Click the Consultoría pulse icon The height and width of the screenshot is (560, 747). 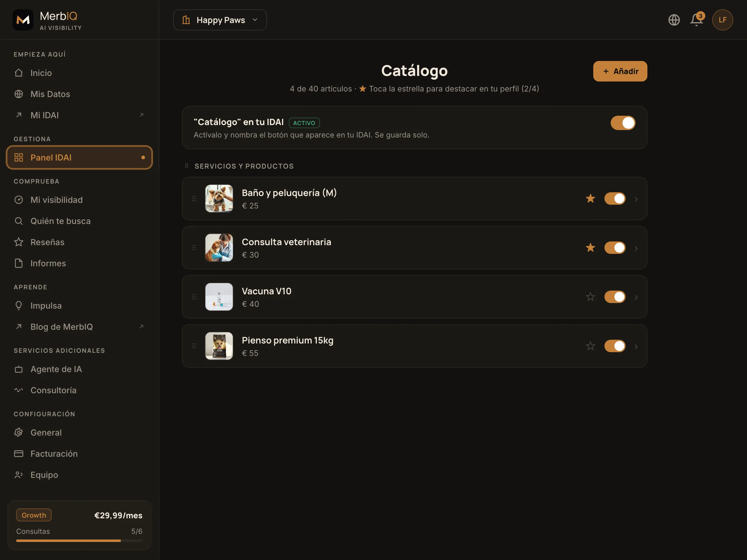click(x=19, y=390)
